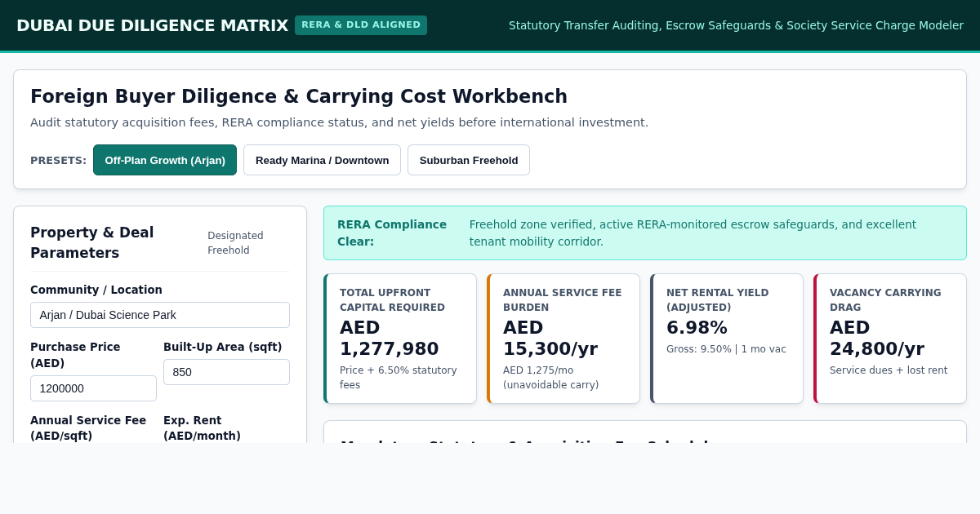The image size is (980, 514).
Task: Click the Property & Deal Parameters heading
Action: click(92, 242)
